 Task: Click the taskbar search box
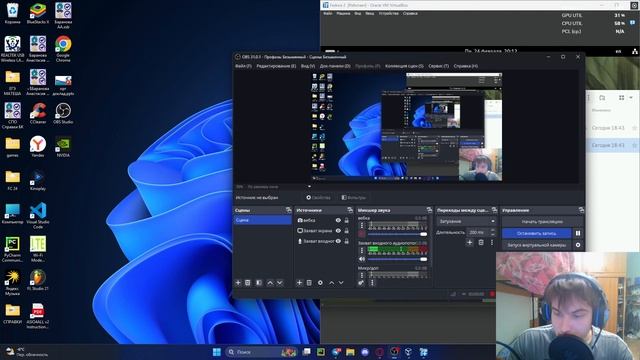click(262, 352)
